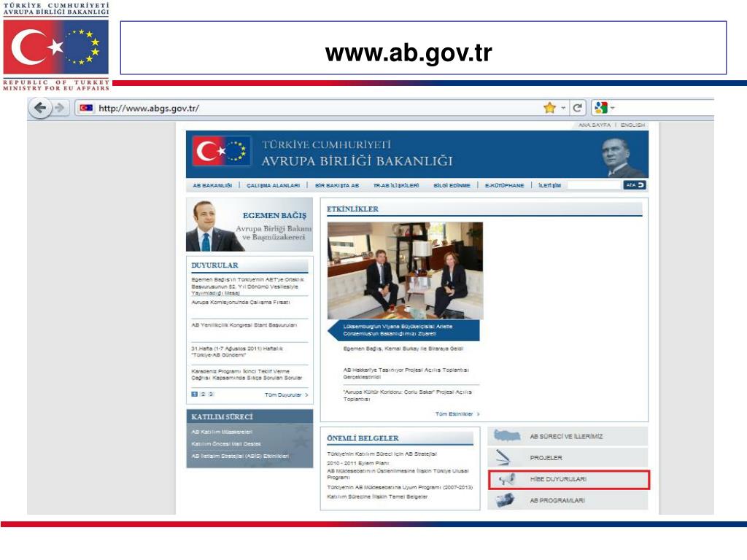Open the E-KÜTÜPHANE menu
Screen dimensions: 747x560
click(x=504, y=186)
